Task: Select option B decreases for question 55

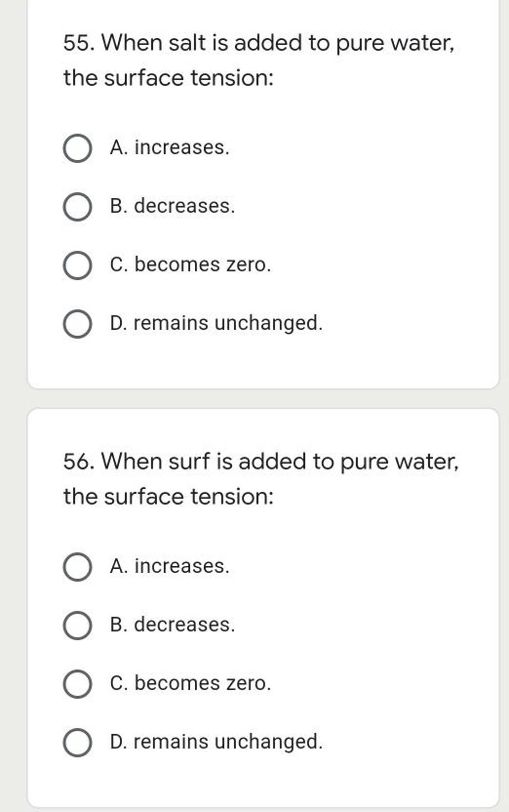Action: [77, 208]
